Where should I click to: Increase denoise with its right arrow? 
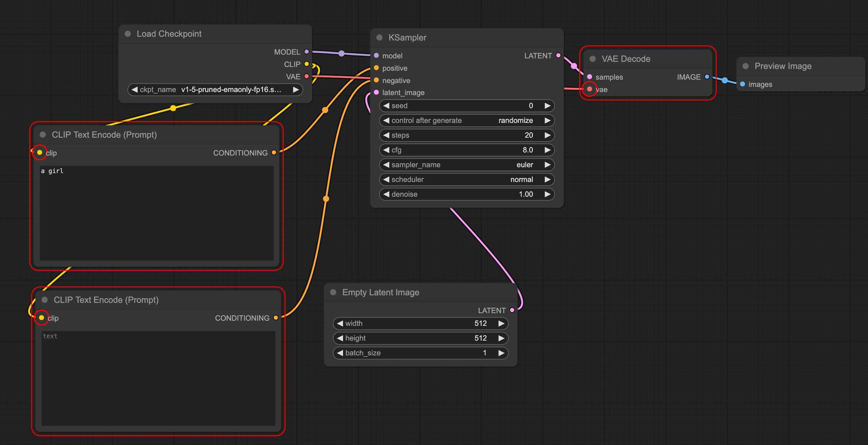click(548, 194)
